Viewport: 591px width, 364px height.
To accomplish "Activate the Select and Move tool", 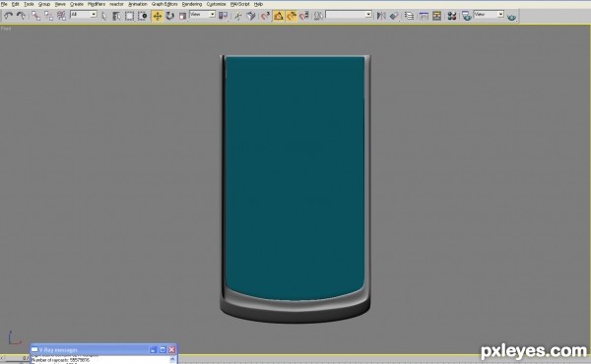I will coord(158,16).
